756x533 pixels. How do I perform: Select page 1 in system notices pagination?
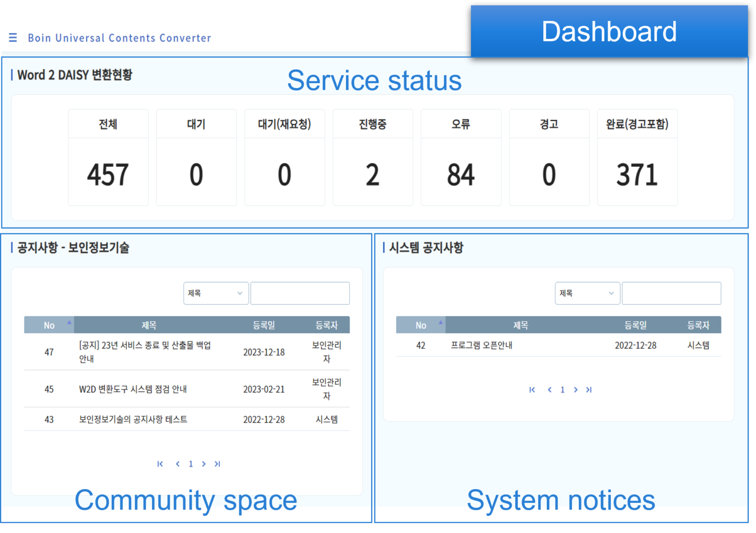[563, 390]
